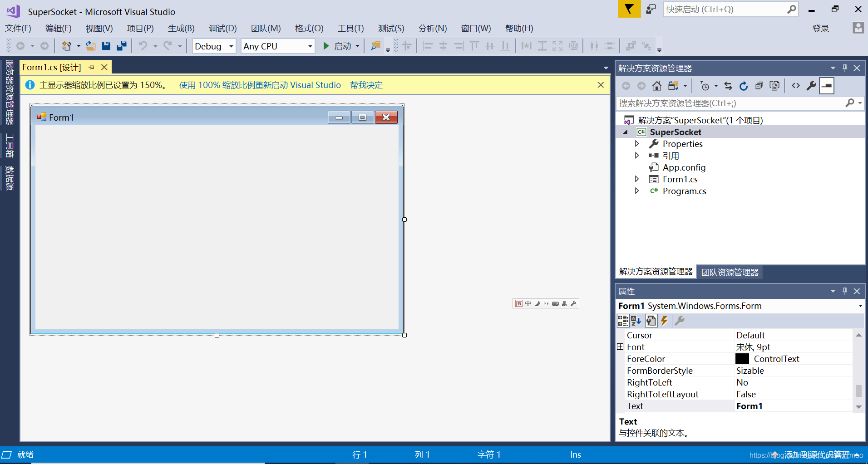Click the Sync with Active Document icon
This screenshot has height=464, width=868.
728,86
